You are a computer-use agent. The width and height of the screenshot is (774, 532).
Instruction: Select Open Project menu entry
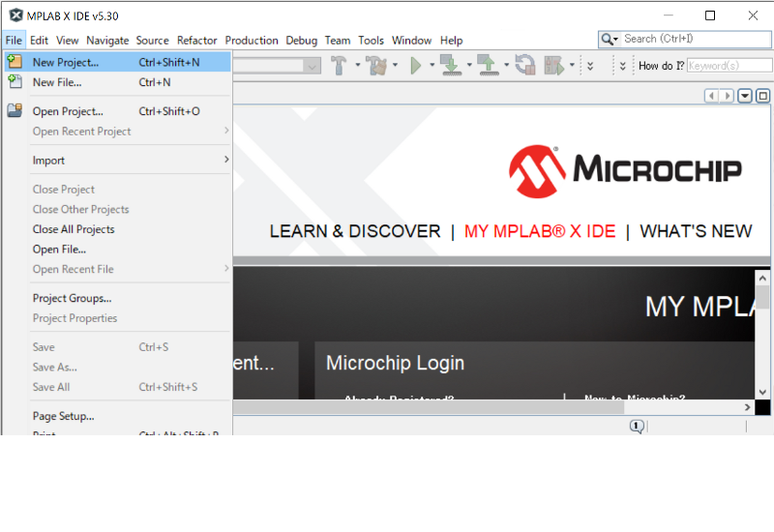[68, 111]
